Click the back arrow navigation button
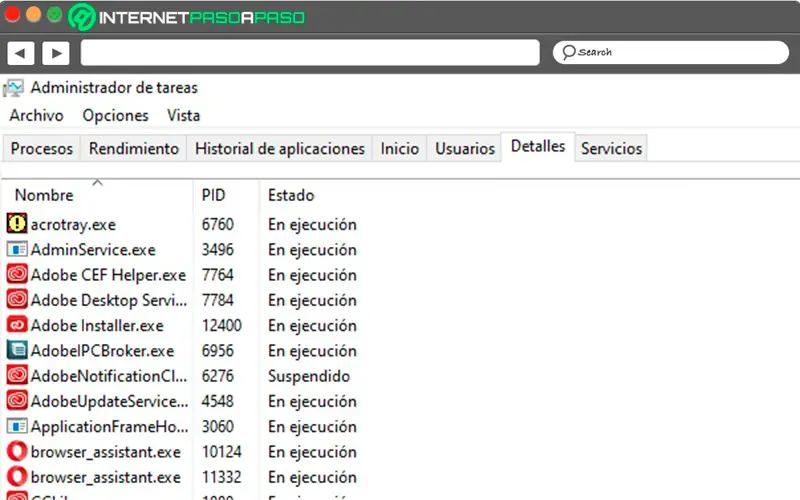 coord(20,53)
